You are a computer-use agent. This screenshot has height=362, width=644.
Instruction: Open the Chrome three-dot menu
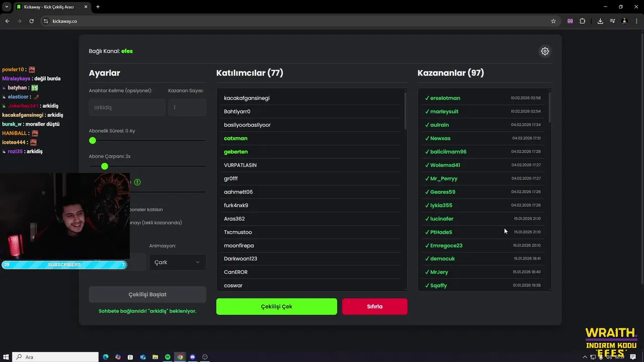(x=636, y=21)
